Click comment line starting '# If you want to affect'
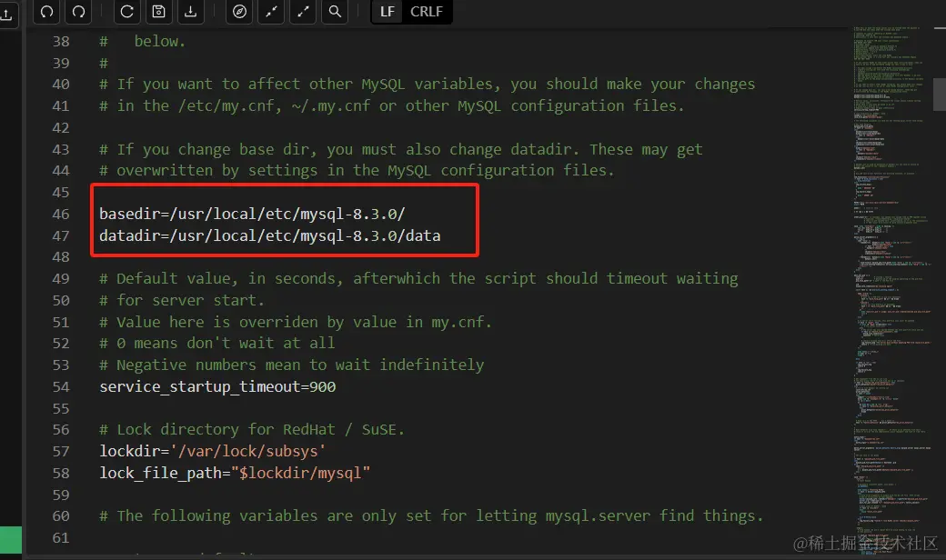The height and width of the screenshot is (560, 946). [428, 85]
